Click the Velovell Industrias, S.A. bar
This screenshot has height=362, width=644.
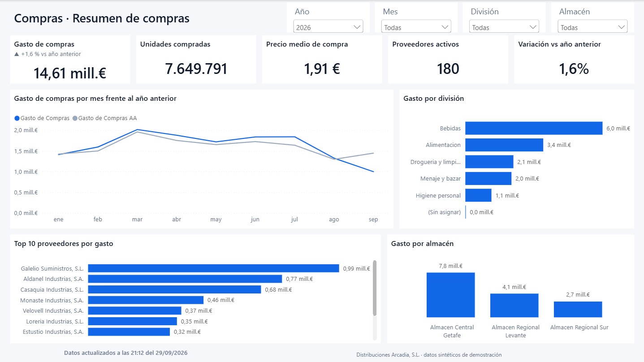(134, 310)
